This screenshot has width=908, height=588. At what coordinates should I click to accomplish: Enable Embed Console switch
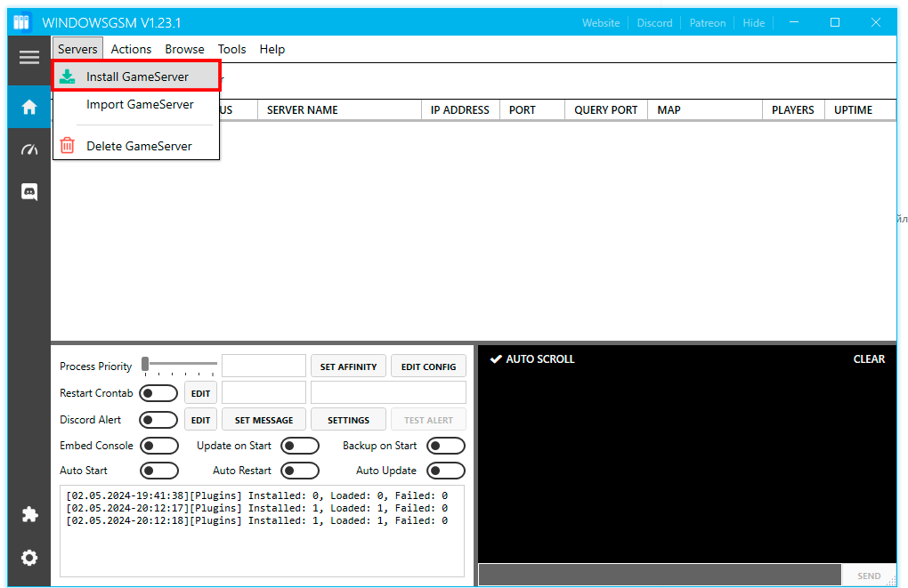click(158, 446)
